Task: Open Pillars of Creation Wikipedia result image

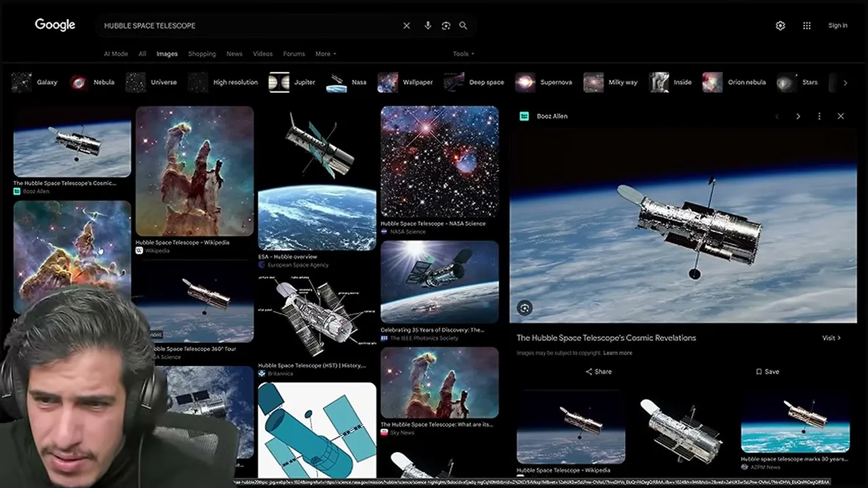Action: [195, 171]
